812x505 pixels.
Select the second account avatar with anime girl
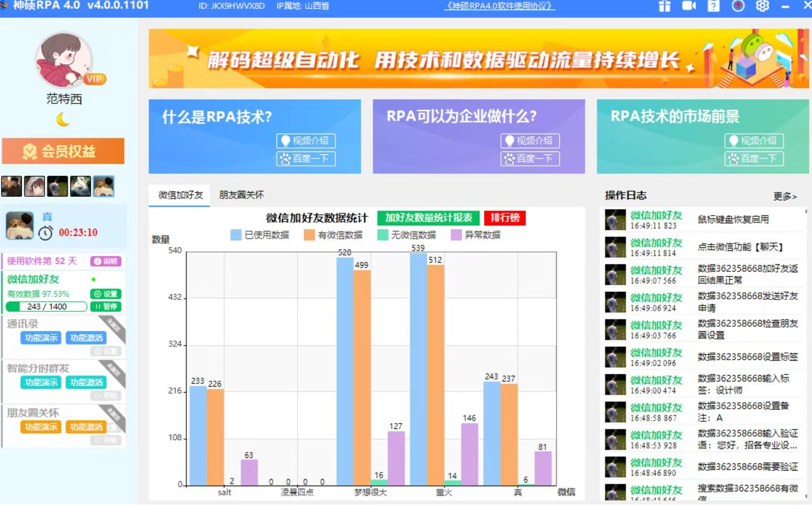[34, 186]
